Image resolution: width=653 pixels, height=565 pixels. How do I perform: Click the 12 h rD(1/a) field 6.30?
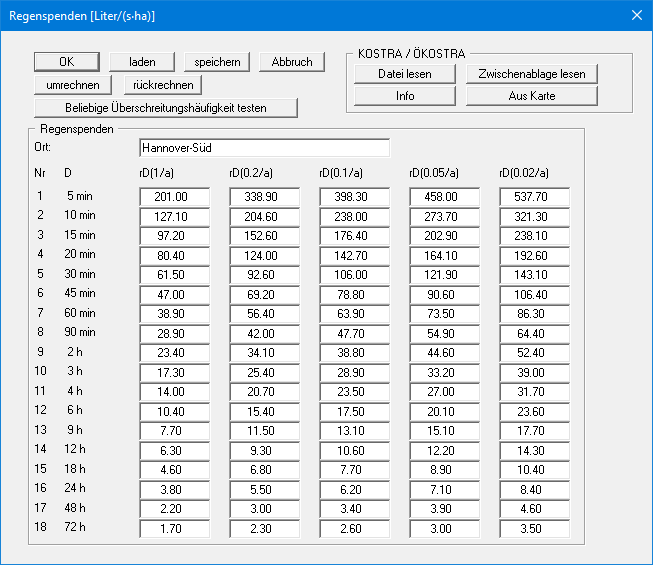(x=174, y=451)
